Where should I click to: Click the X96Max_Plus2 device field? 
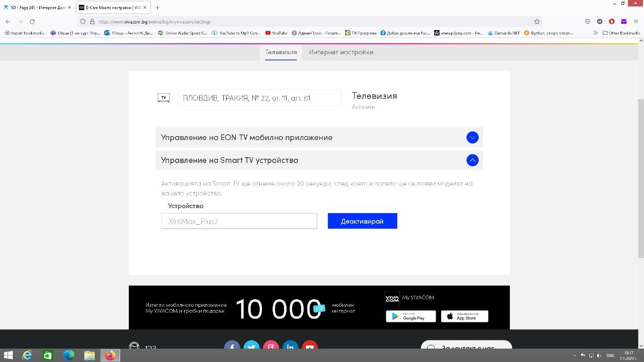(239, 221)
